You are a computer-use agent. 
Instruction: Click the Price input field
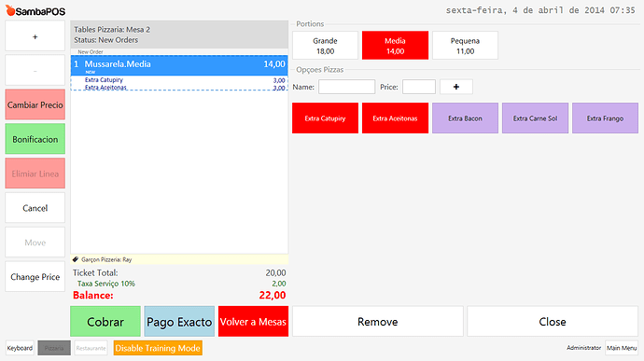pos(419,87)
